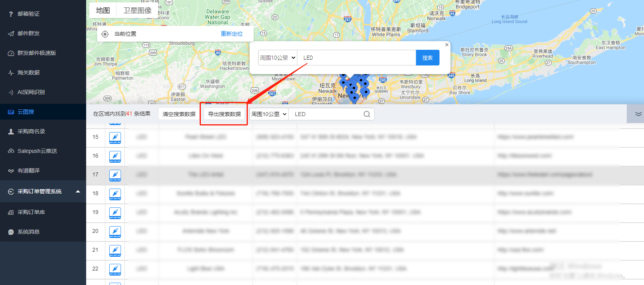
Task: Click the locate icon in row 16
Action: 115,156
